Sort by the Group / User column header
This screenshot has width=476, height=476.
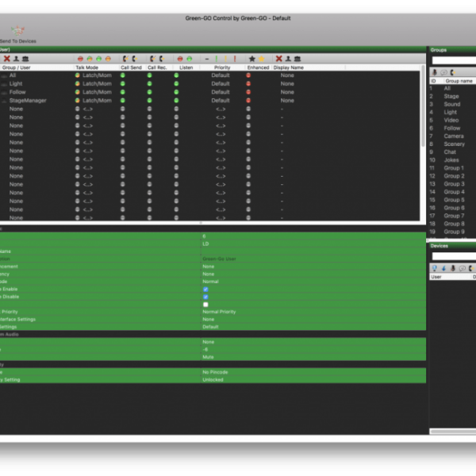(16, 67)
